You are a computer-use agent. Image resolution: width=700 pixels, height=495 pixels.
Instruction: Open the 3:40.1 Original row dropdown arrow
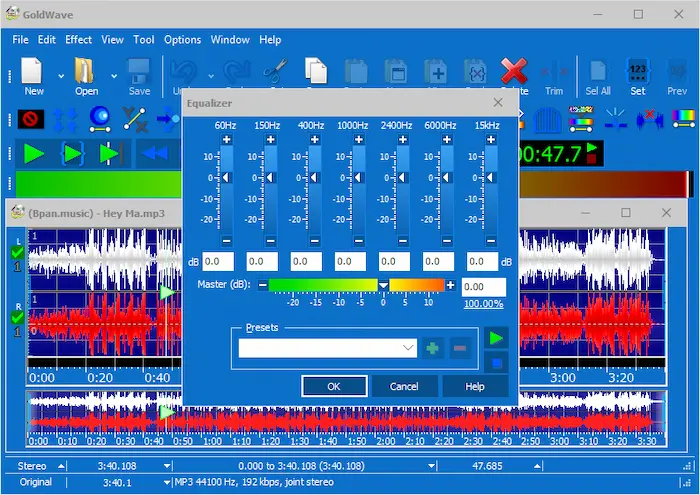pyautogui.click(x=167, y=482)
